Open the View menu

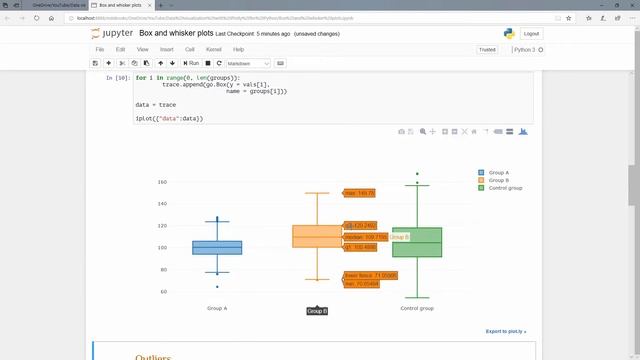click(142, 49)
